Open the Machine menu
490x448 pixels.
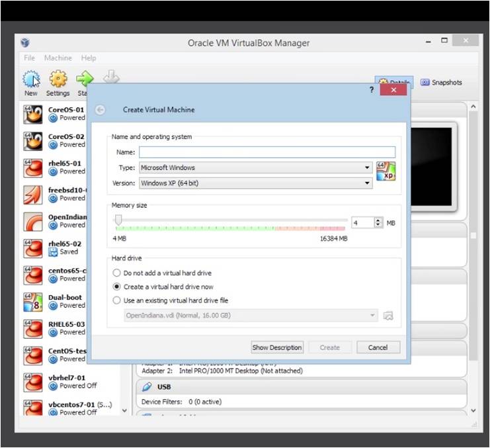pos(58,58)
